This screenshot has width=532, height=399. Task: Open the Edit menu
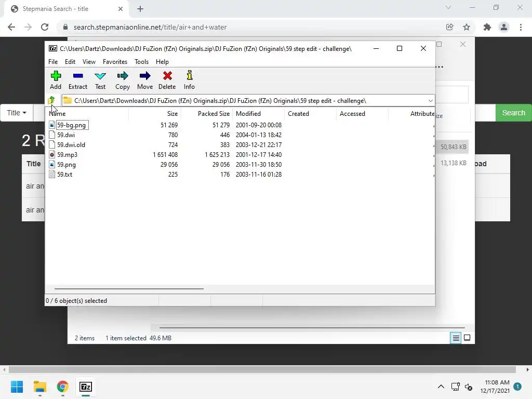[x=70, y=62]
